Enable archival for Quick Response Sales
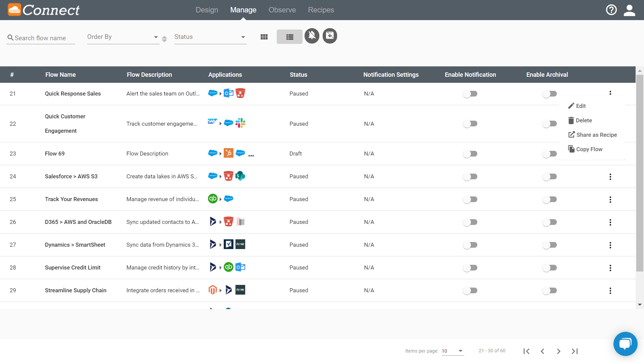Viewport: 644px width, 362px height. tap(549, 94)
